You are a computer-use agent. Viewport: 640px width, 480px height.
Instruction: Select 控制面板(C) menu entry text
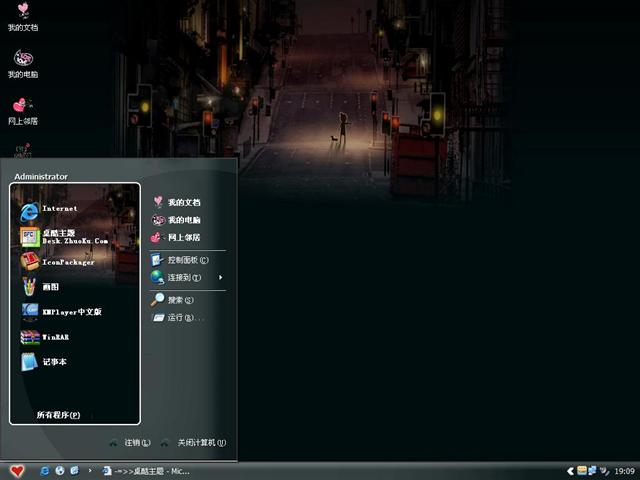point(188,260)
